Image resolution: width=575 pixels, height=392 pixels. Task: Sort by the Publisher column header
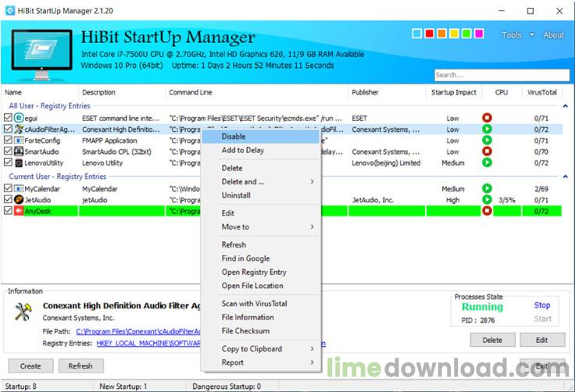pos(386,92)
